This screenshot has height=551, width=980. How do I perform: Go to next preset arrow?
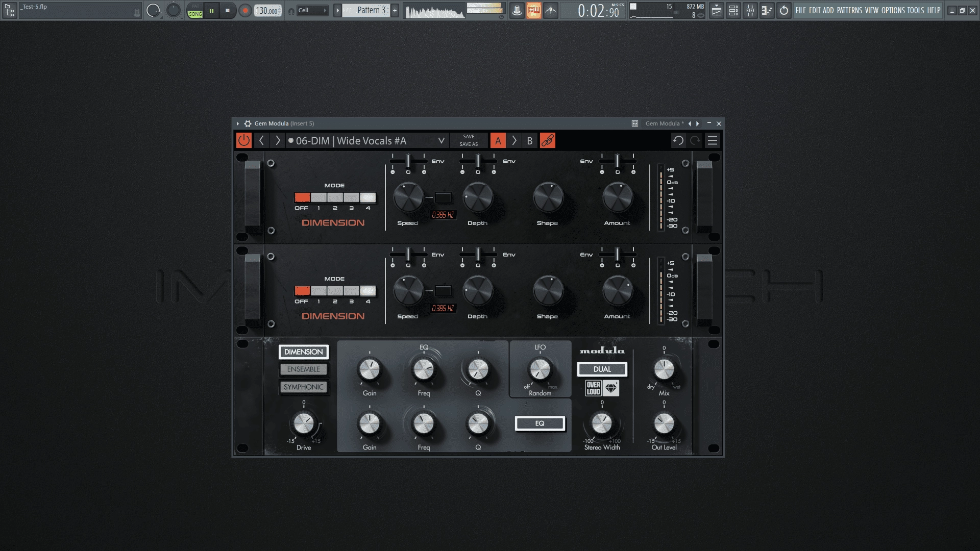(x=278, y=140)
